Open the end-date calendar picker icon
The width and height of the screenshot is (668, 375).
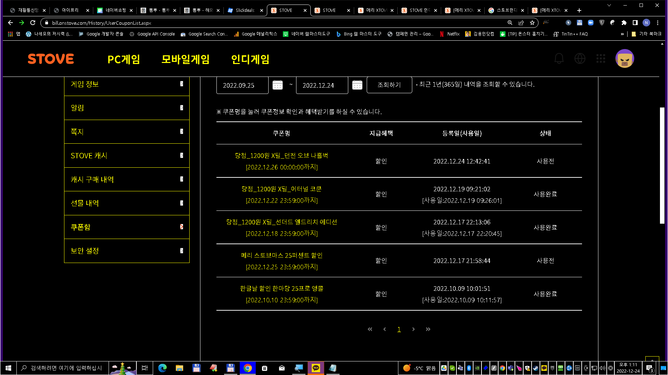pos(357,85)
